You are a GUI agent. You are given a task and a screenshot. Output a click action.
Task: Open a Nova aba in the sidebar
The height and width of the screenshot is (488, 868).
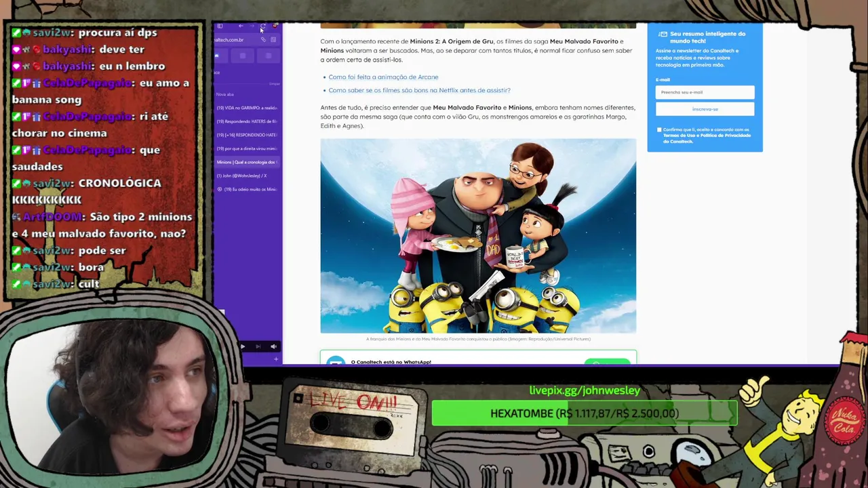pyautogui.click(x=247, y=94)
